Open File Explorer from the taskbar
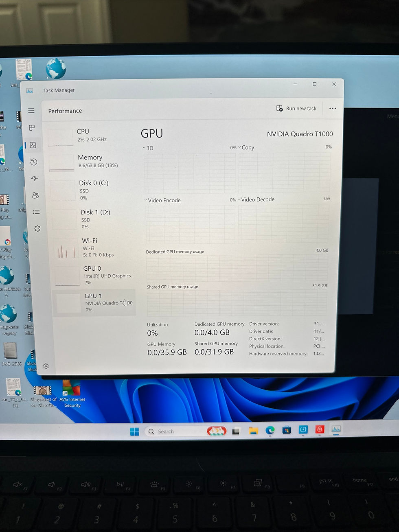Image resolution: width=399 pixels, height=532 pixels. [253, 431]
